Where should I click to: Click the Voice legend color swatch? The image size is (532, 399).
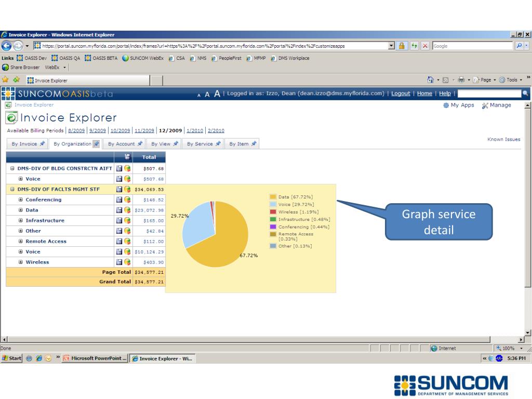pyautogui.click(x=273, y=204)
